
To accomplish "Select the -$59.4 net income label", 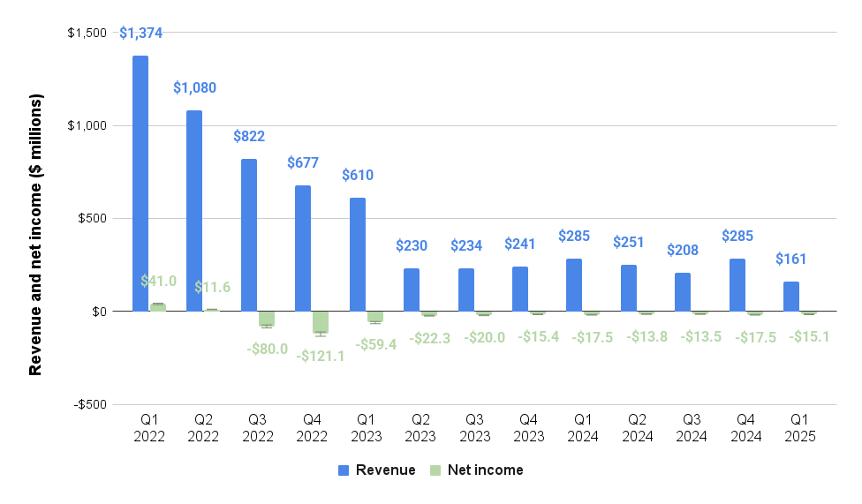I will point(374,344).
